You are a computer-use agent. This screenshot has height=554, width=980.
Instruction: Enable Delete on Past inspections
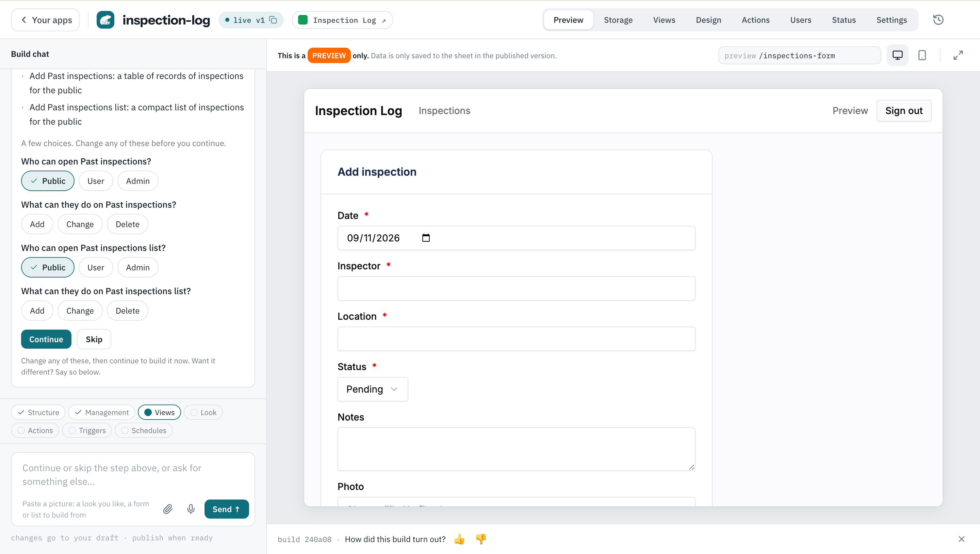point(128,224)
